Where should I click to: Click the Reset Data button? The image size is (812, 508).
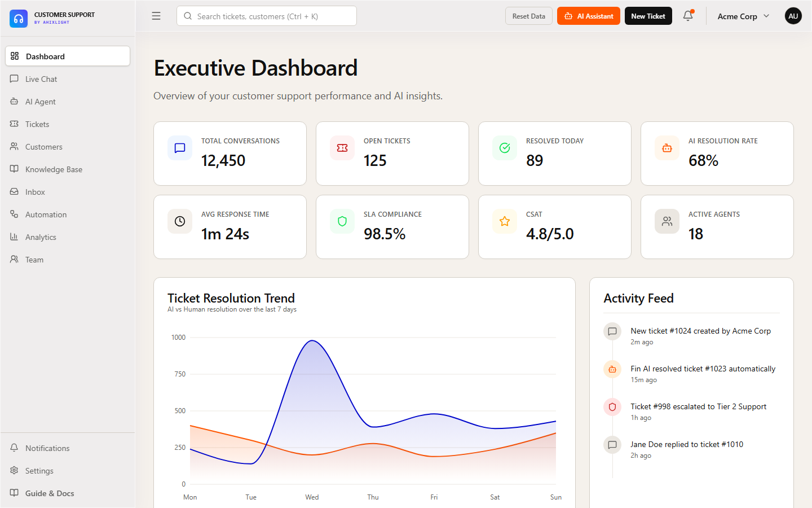point(528,16)
